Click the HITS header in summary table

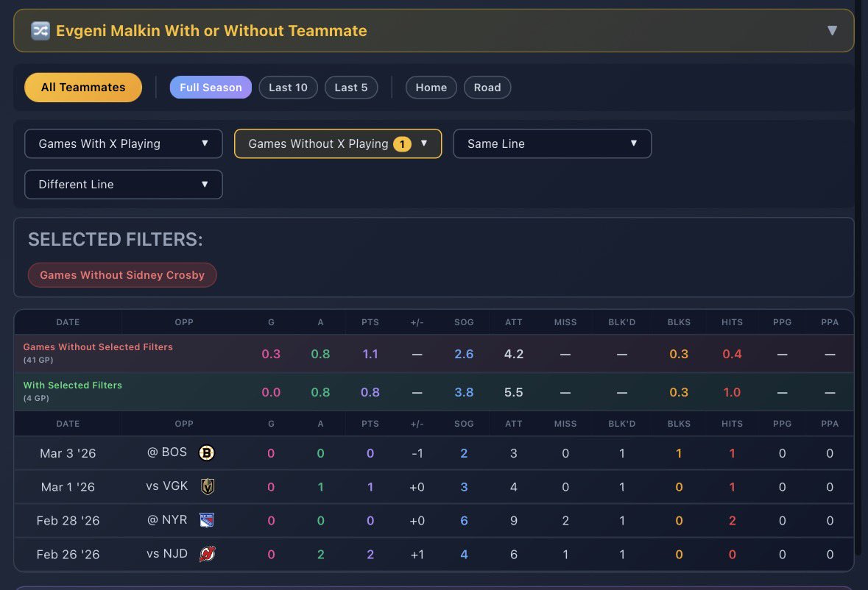pos(732,322)
